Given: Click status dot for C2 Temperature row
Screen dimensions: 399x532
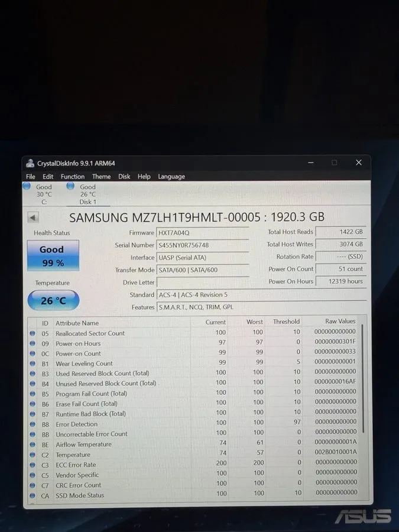Looking at the screenshot, I should (x=33, y=455).
